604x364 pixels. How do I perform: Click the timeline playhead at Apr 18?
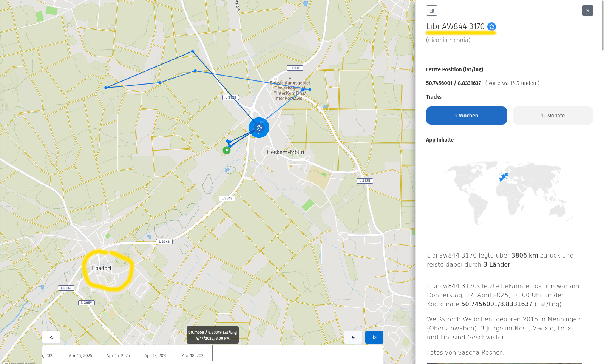(213, 353)
